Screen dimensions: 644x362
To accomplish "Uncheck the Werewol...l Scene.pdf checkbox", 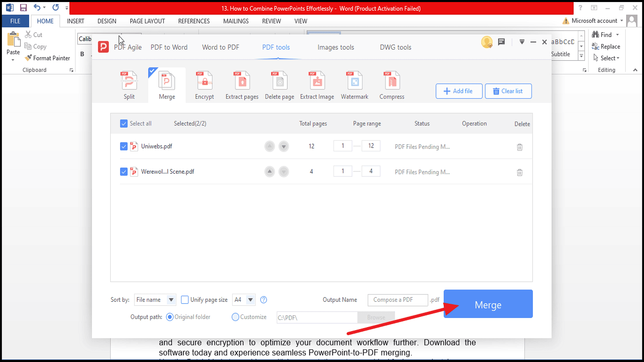I will tap(124, 172).
